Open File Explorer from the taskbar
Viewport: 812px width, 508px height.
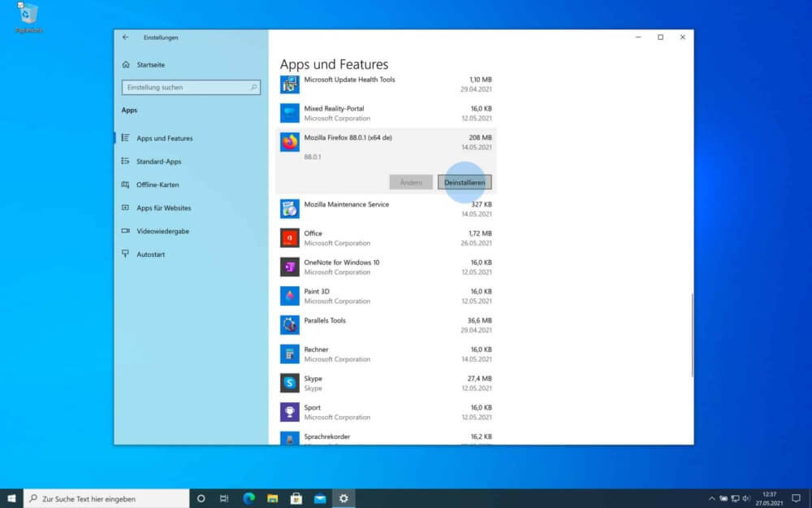pos(272,499)
